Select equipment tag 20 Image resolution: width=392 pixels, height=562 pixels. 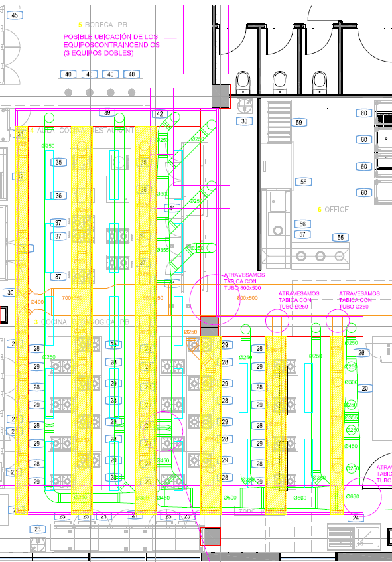tap(365, 389)
